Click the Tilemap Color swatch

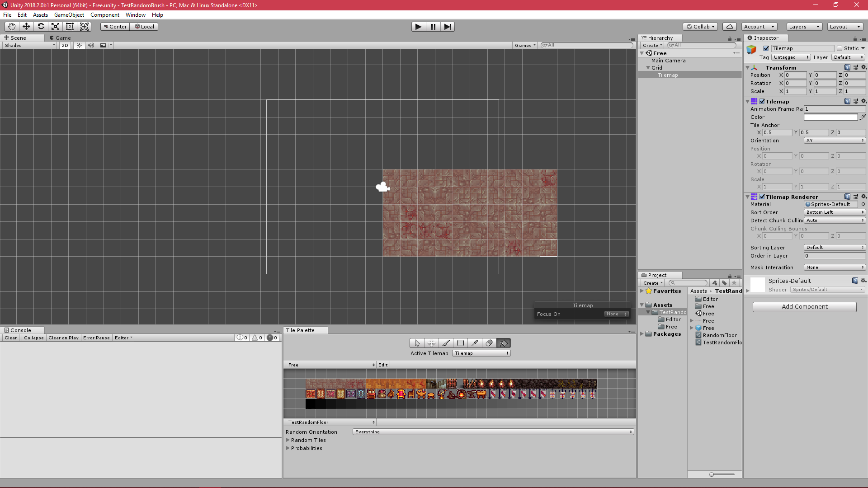[830, 117]
